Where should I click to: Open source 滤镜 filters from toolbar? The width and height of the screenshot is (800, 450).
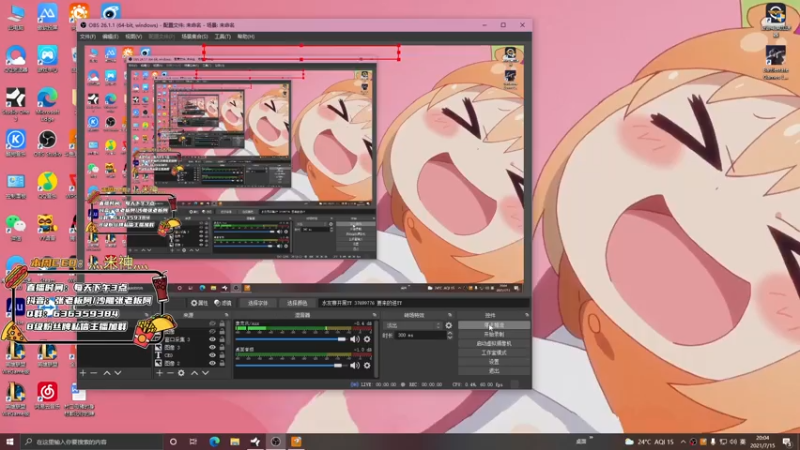222,303
